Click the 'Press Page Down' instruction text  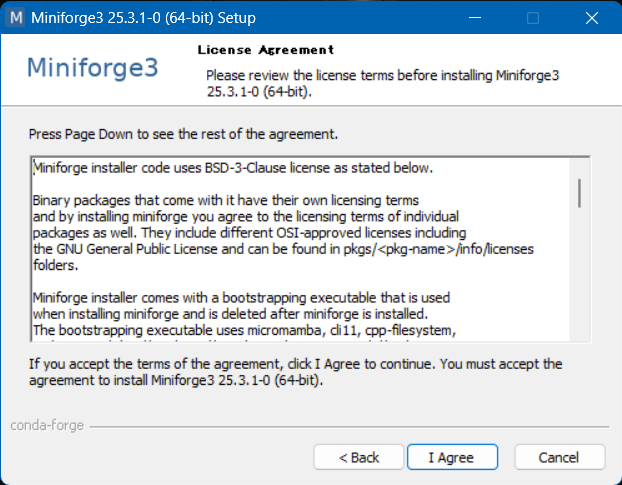[184, 134]
